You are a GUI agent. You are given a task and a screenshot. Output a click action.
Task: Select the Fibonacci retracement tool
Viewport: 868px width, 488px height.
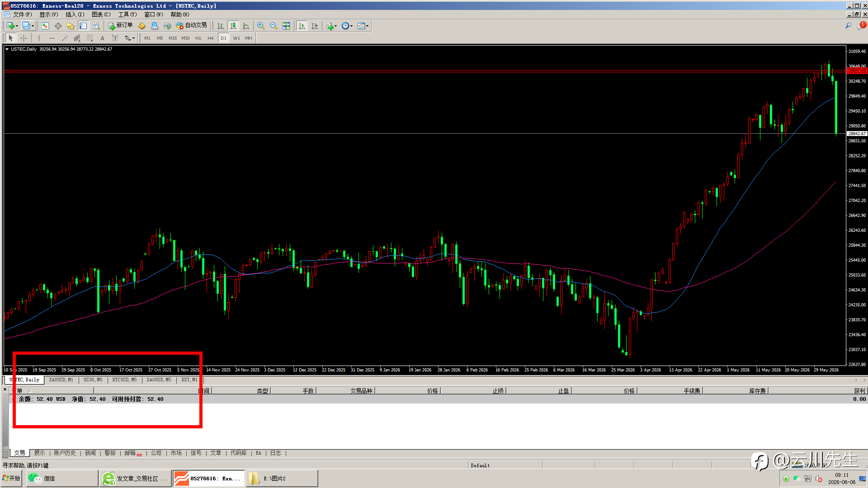tap(90, 38)
